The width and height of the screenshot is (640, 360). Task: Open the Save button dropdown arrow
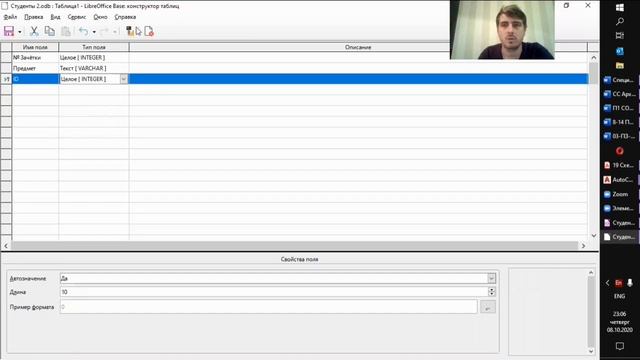tap(19, 31)
